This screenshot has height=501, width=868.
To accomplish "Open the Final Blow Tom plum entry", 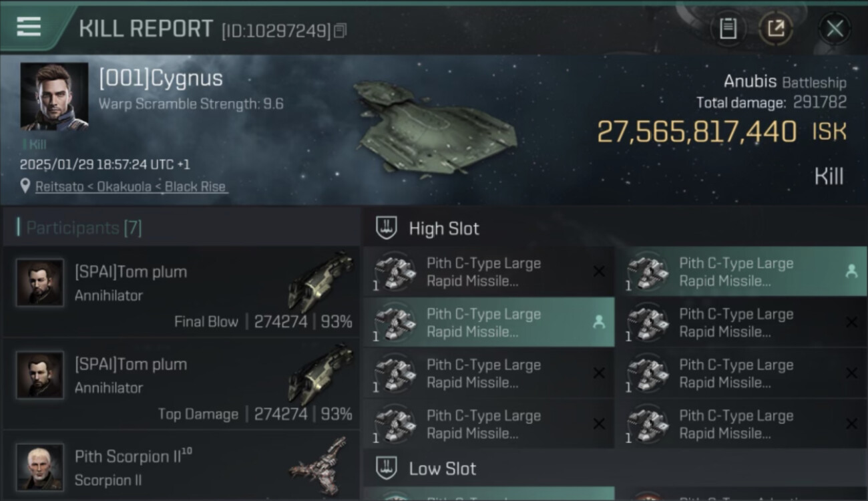I will click(x=180, y=293).
